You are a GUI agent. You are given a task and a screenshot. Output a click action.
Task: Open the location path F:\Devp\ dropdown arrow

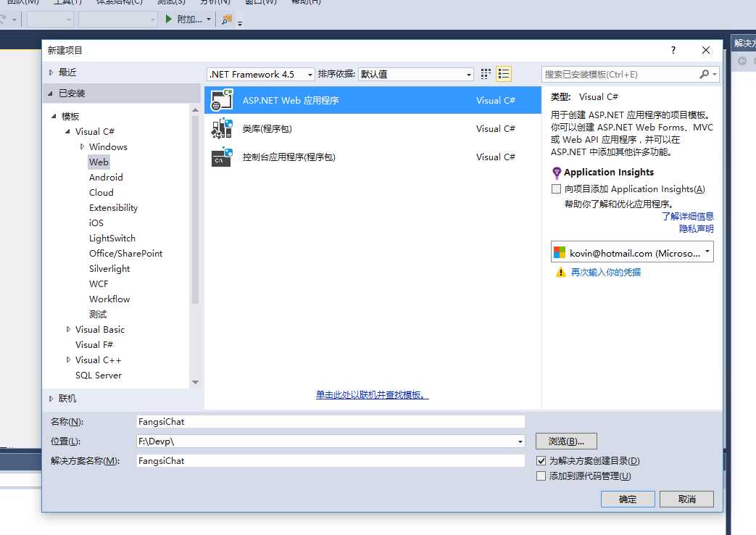point(520,441)
